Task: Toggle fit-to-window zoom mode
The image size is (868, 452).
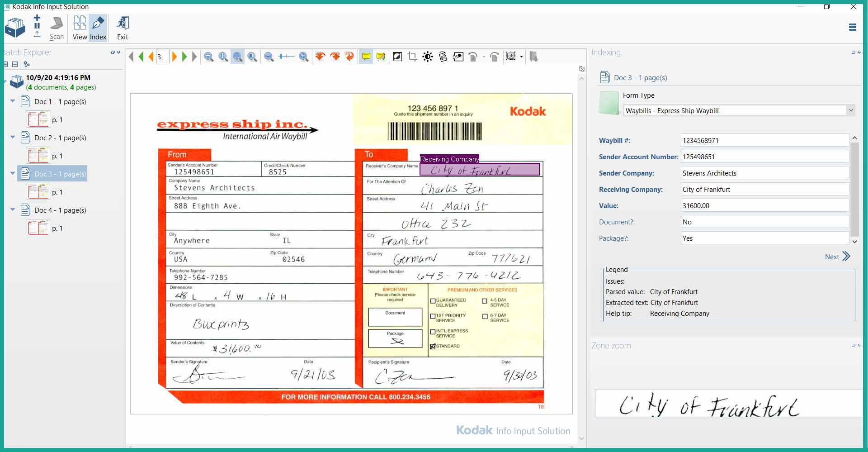Action: tap(237, 57)
